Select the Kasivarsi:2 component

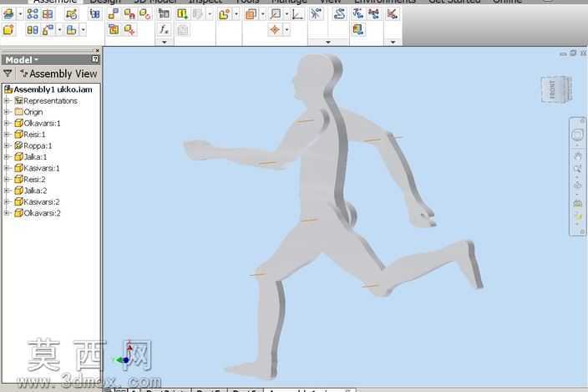pyautogui.click(x=37, y=201)
